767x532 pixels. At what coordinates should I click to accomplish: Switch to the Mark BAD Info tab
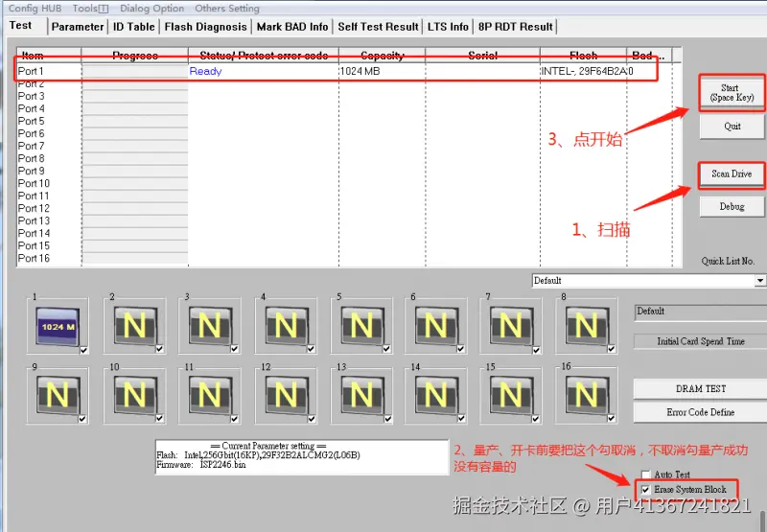point(292,27)
